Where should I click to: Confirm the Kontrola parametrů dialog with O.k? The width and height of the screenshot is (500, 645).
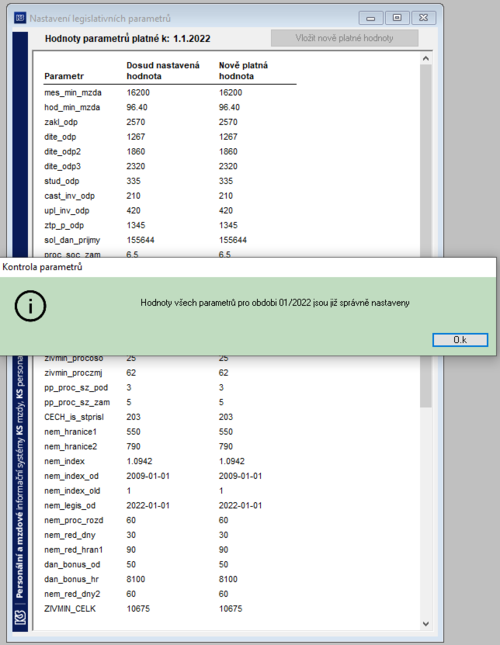pyautogui.click(x=460, y=340)
